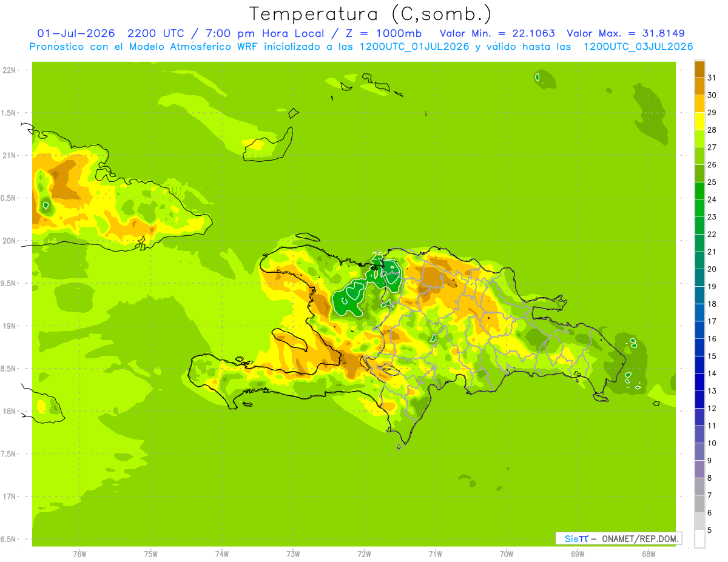Click the "69W" longitude label

point(578,554)
